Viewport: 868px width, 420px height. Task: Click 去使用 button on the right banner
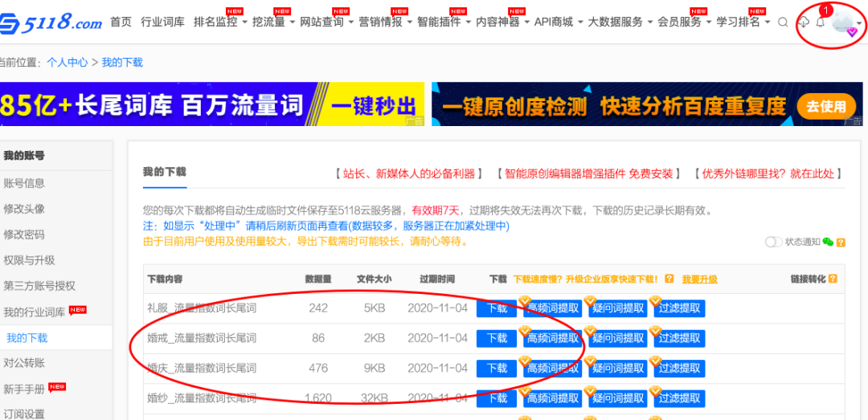click(826, 105)
